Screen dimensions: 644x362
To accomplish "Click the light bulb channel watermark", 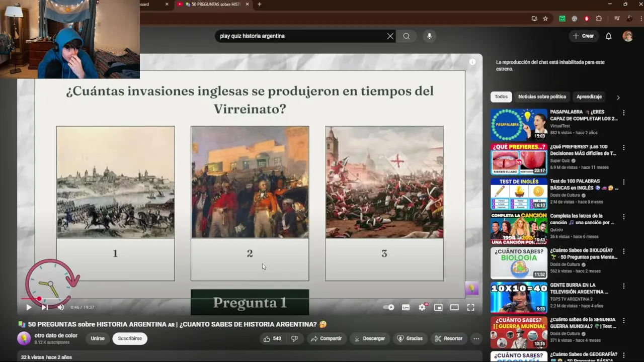I will [x=471, y=288].
